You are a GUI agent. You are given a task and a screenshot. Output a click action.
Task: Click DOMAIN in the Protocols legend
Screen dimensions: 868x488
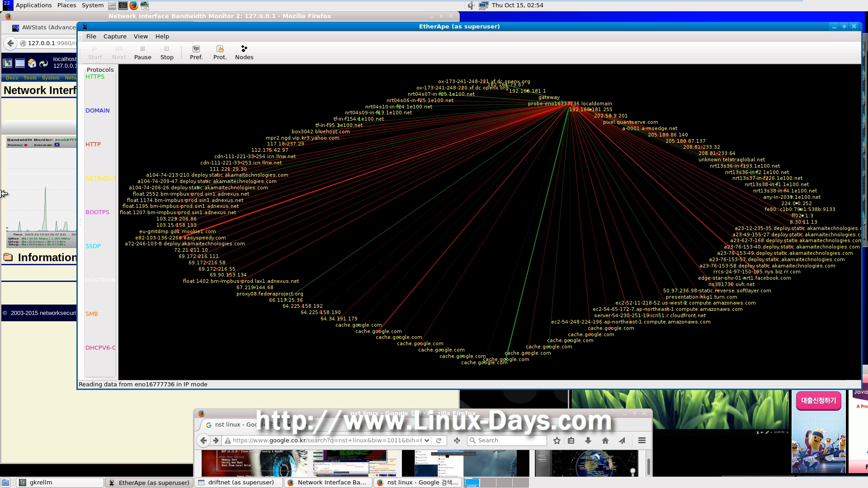97,110
